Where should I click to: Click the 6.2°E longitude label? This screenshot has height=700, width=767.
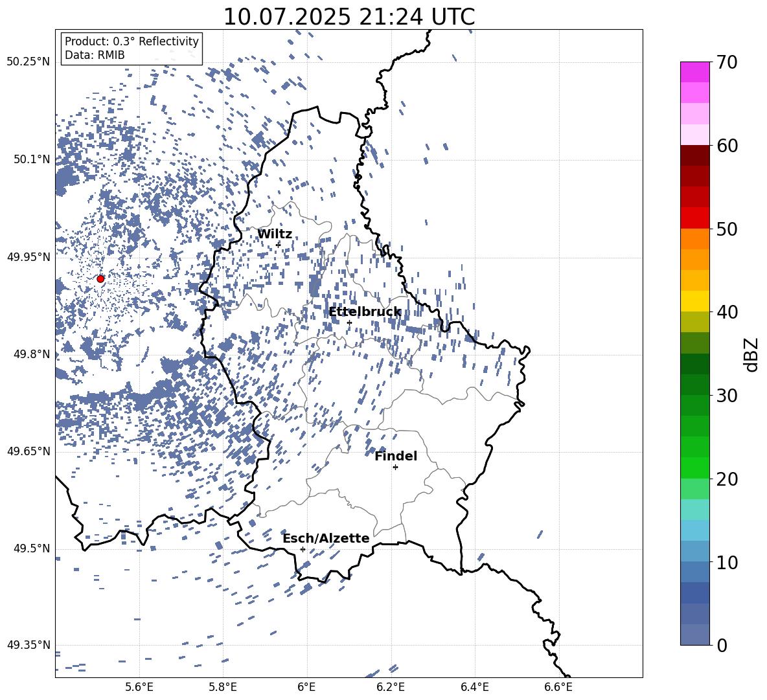pos(391,687)
